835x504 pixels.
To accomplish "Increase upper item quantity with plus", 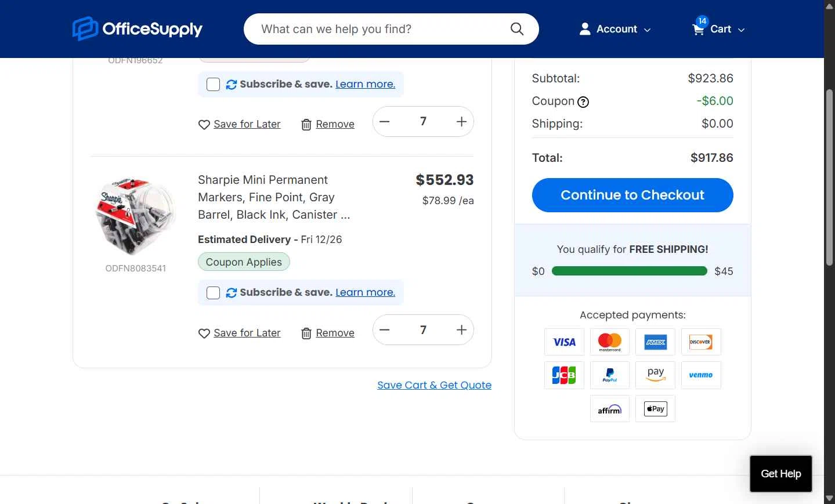I will tap(461, 121).
